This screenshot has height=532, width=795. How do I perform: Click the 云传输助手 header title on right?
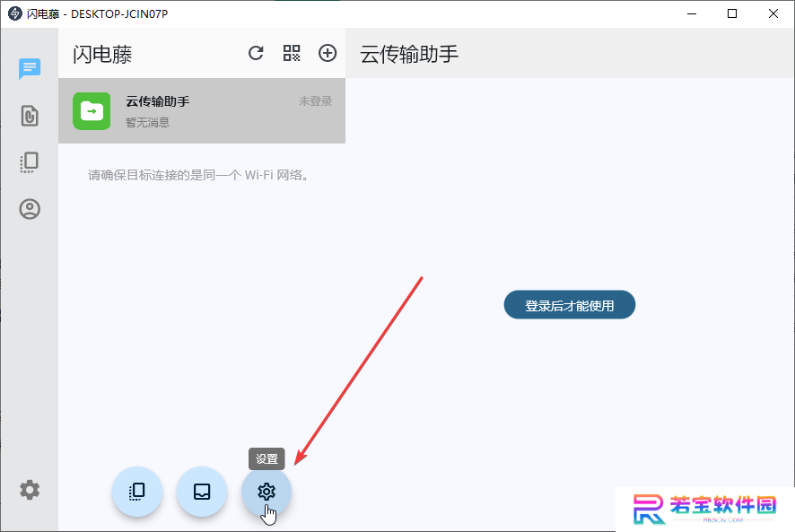(x=409, y=54)
